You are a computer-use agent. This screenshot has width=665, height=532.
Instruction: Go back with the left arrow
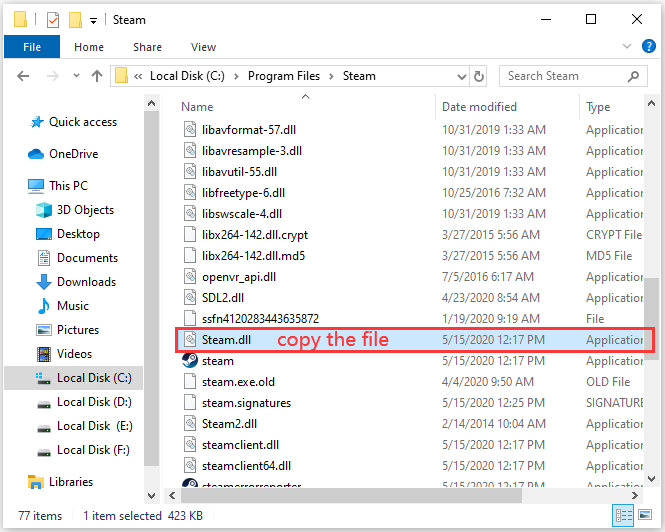pos(23,76)
